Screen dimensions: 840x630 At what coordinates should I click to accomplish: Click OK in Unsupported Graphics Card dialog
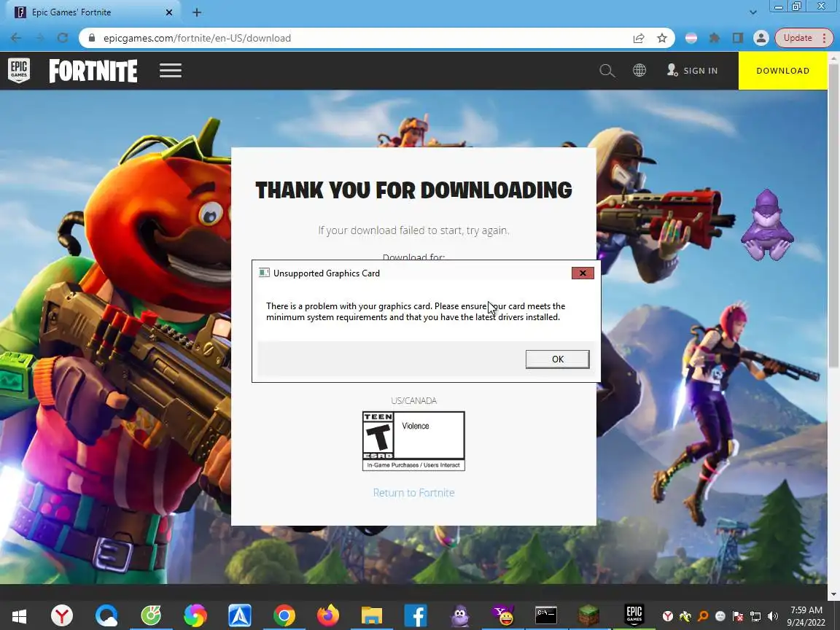click(x=557, y=359)
